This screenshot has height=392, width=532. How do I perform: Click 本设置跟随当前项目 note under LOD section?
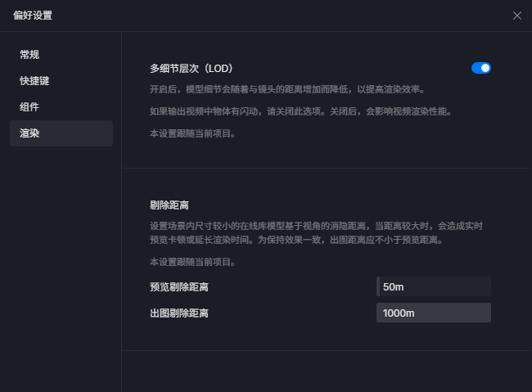[193, 133]
